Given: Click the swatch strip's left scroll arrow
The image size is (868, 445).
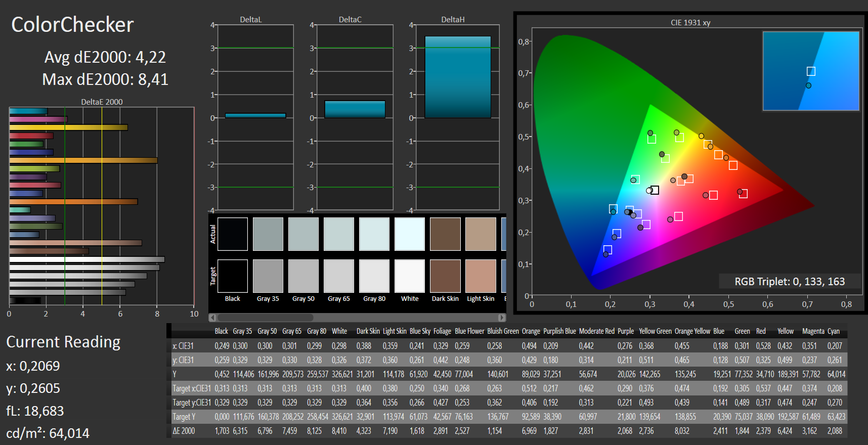Looking at the screenshot, I should pos(212,318).
